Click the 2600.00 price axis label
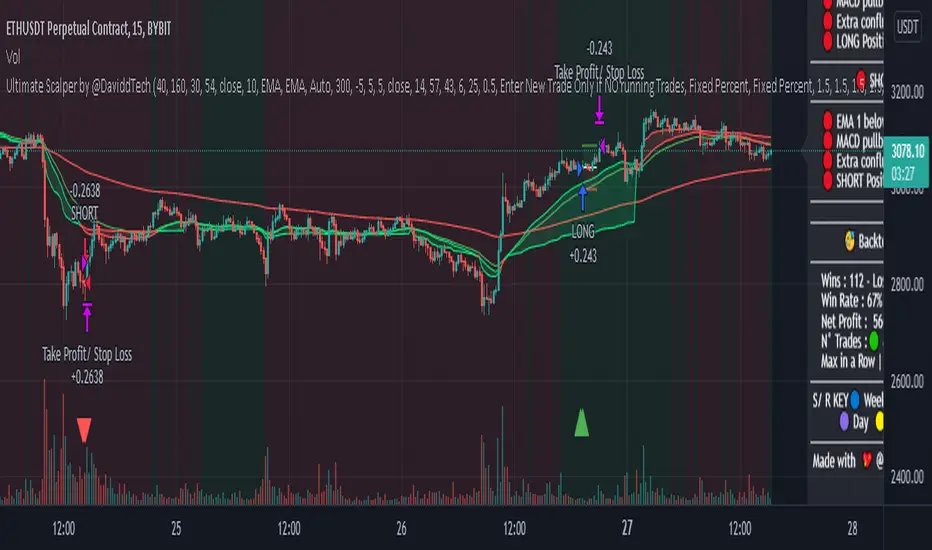The height and width of the screenshot is (550, 932). pyautogui.click(x=907, y=381)
